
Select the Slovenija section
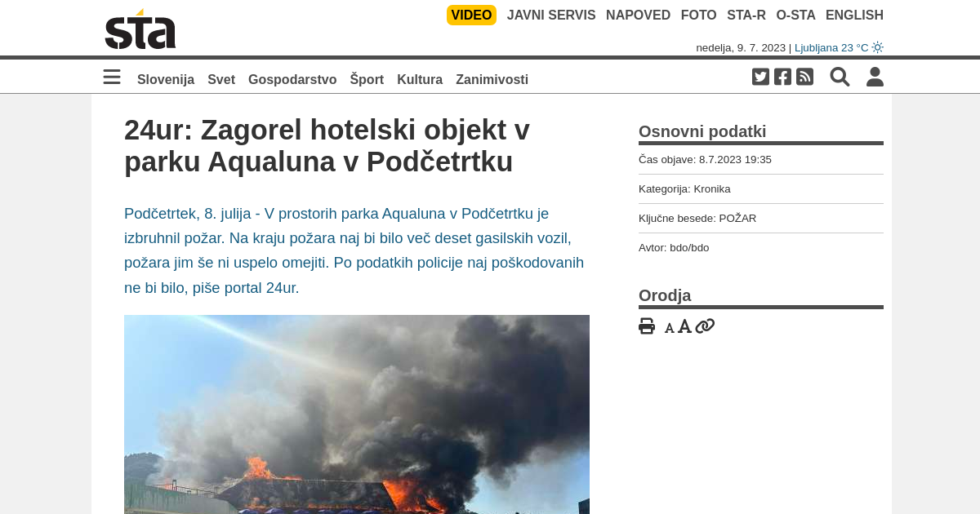[166, 79]
